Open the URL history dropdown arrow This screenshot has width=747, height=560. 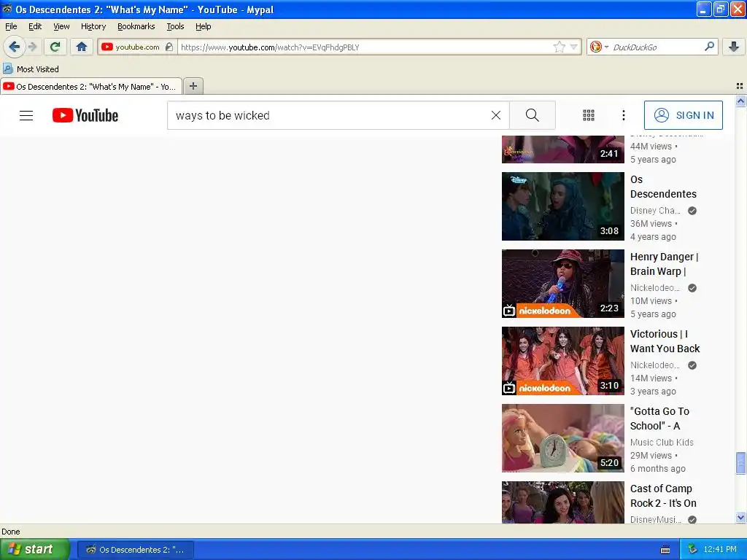pyautogui.click(x=574, y=47)
